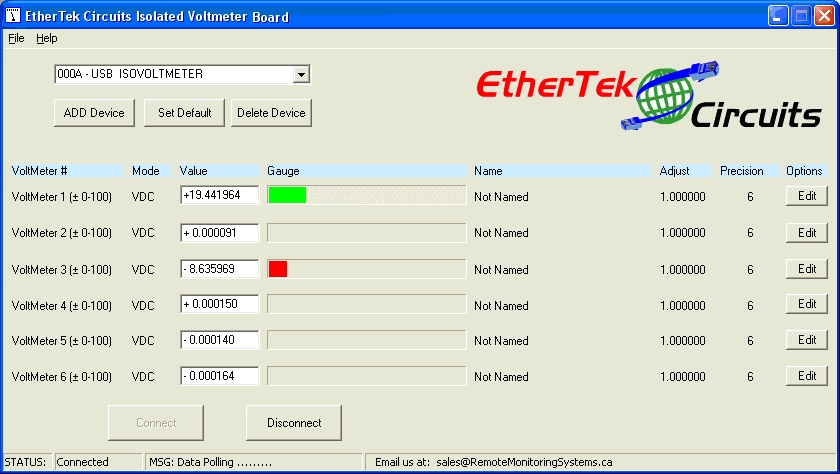This screenshot has height=474, width=840.
Task: Select the VoltMeter 5 value field
Action: 220,341
